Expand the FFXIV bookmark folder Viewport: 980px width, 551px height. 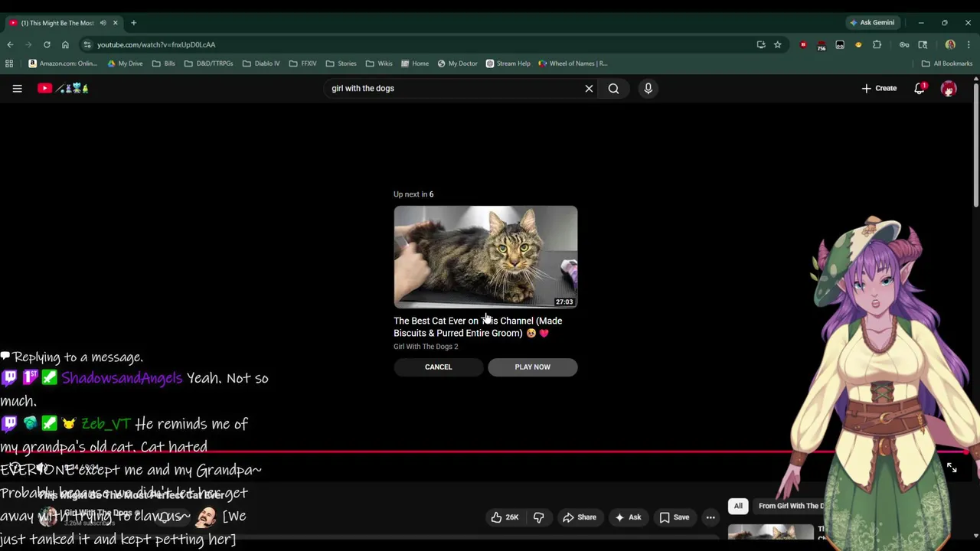point(303,64)
